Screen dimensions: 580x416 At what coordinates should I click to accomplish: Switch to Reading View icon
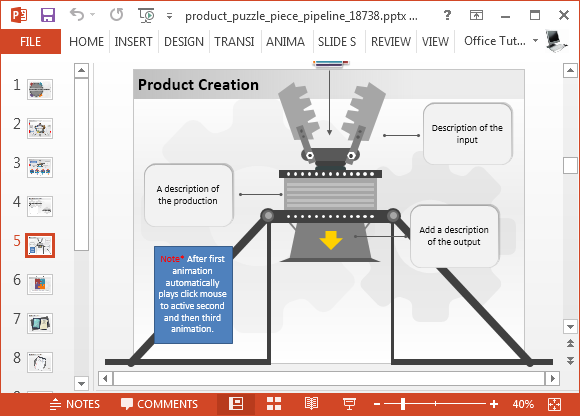point(311,404)
